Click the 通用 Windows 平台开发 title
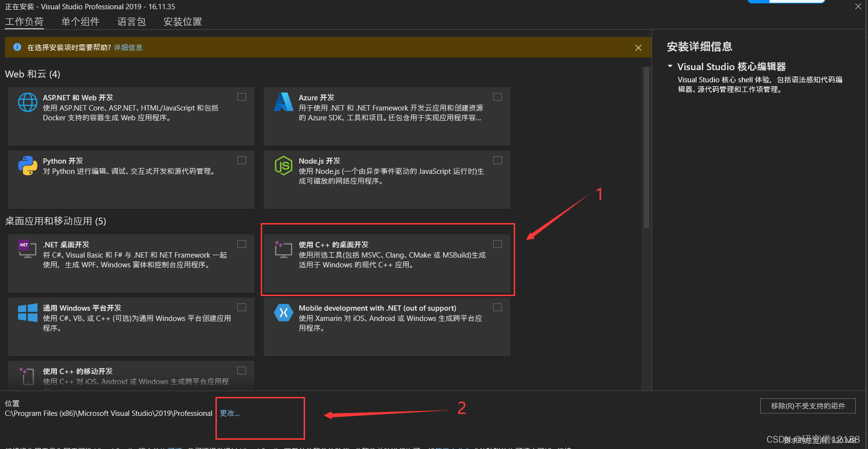Image resolution: width=868 pixels, height=449 pixels. point(82,308)
